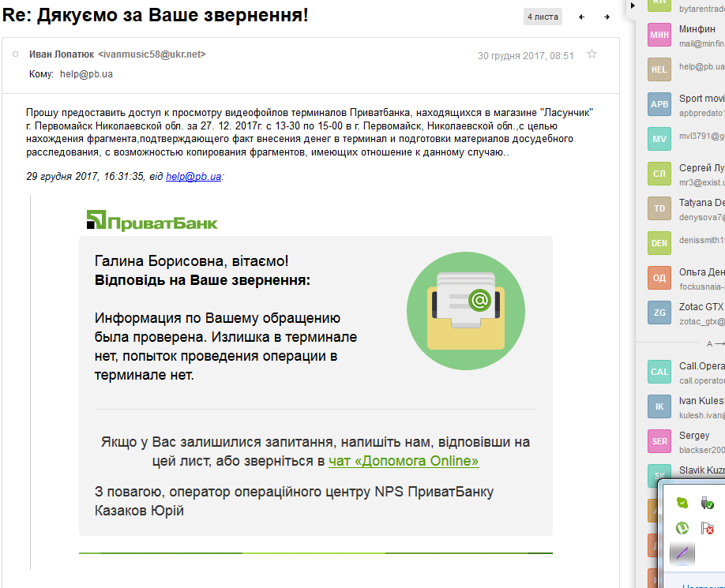Select Tatyana contact TD avatar
This screenshot has width=725, height=588.
[x=659, y=208]
